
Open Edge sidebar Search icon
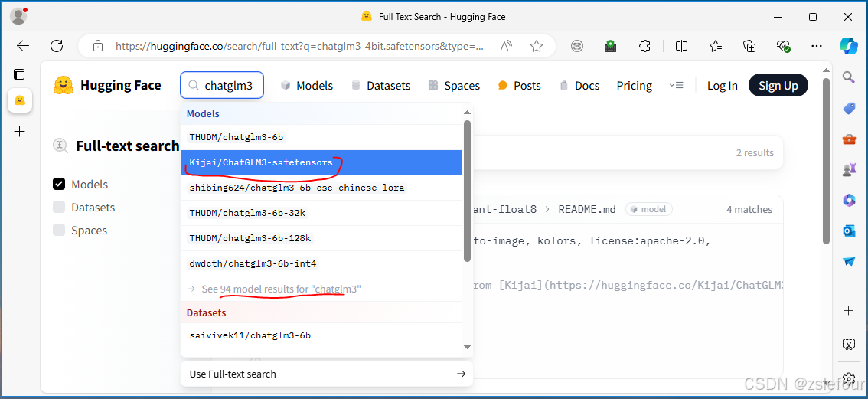849,77
